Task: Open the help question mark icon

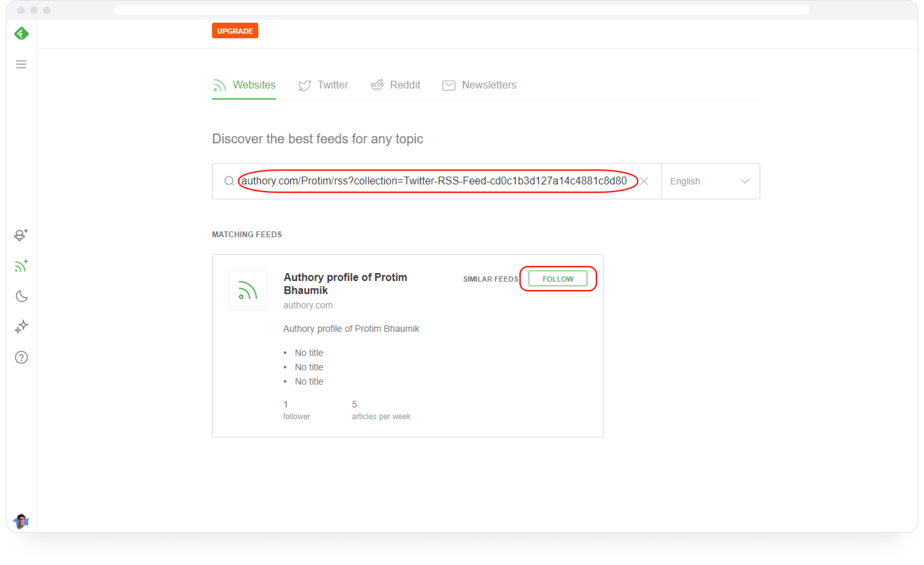Action: pyautogui.click(x=21, y=357)
